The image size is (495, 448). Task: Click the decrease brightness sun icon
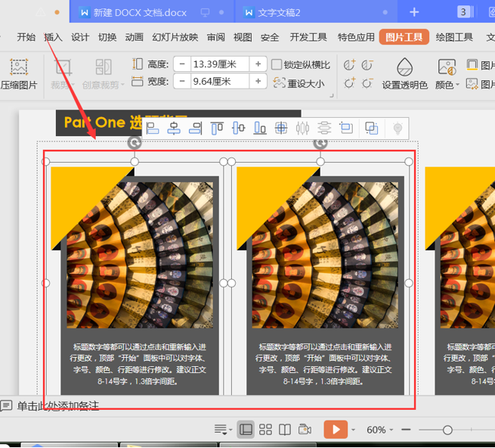(x=367, y=83)
